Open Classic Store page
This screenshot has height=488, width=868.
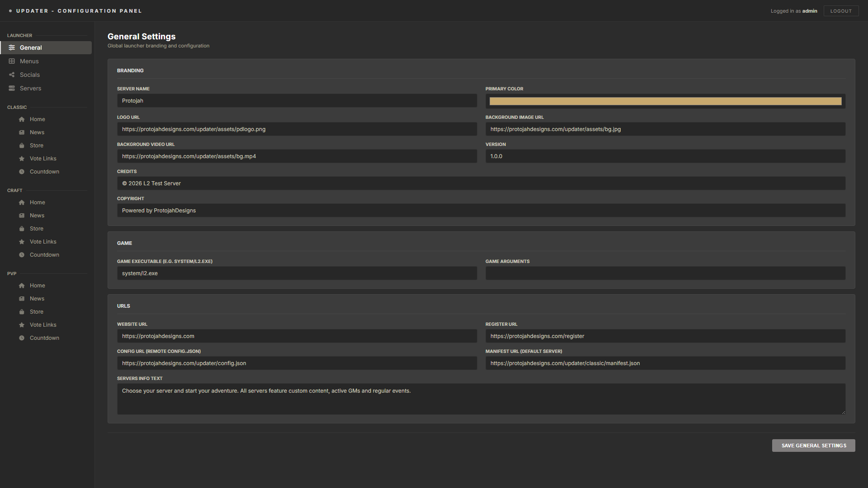pos(46,145)
